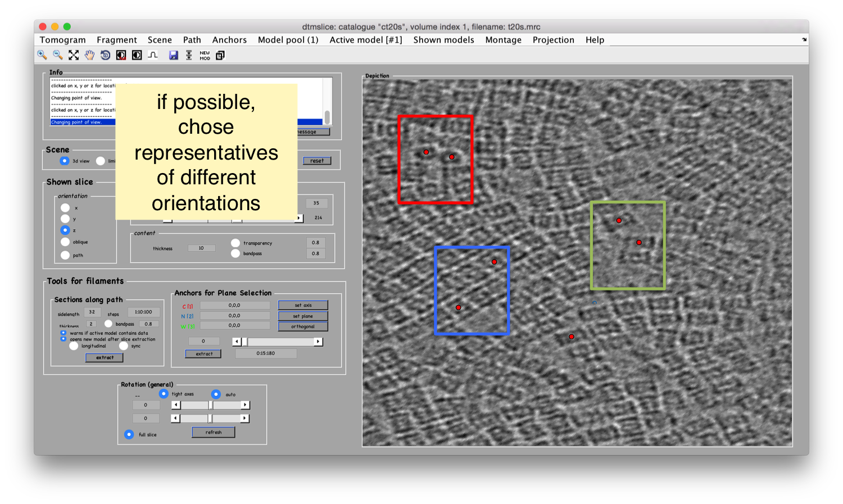Click the Shown slice thickness field showing 10
This screenshot has width=843, height=504.
point(201,248)
